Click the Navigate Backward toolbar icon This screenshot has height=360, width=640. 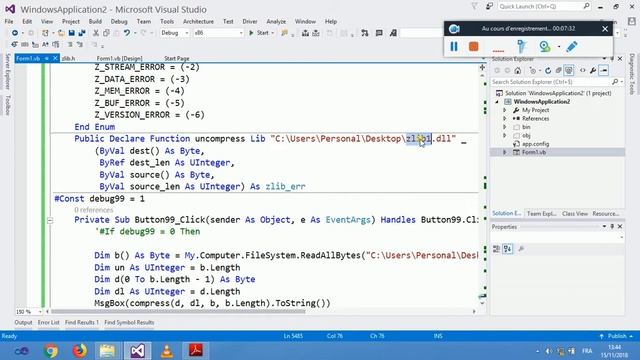tap(15, 33)
